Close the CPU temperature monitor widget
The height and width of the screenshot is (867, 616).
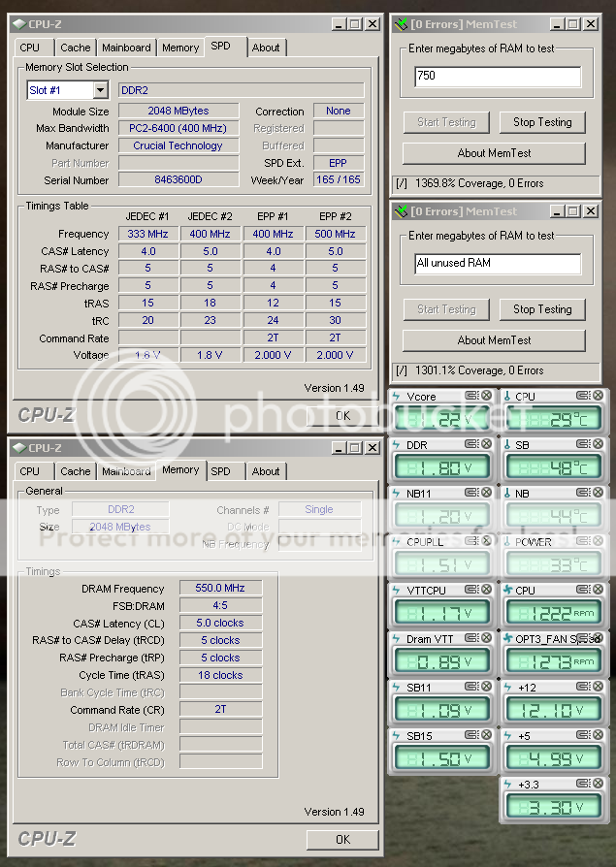tap(598, 396)
